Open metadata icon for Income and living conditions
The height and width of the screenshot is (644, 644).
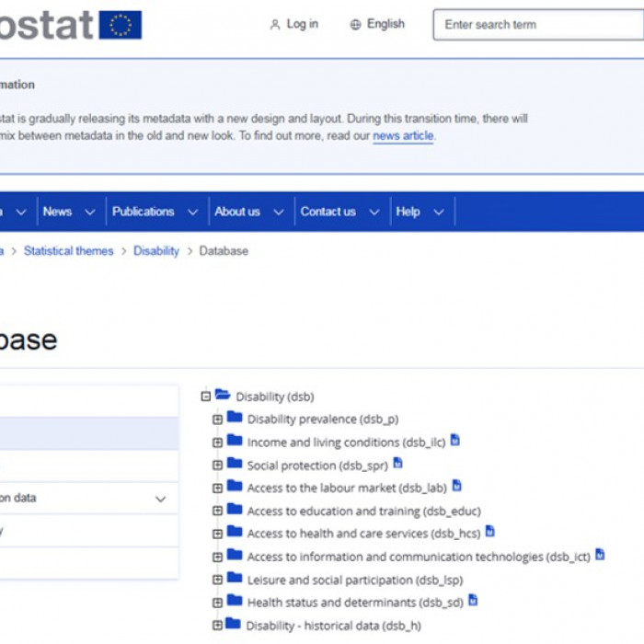click(x=455, y=441)
